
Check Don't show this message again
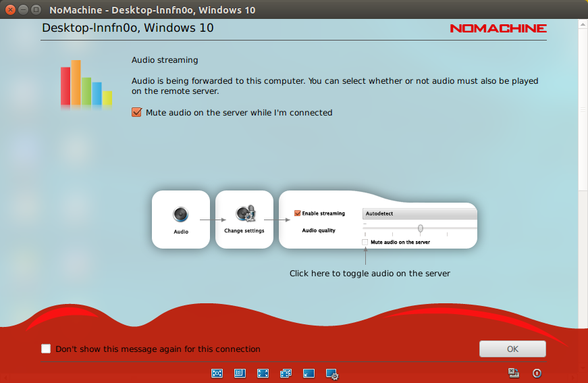[x=46, y=349]
